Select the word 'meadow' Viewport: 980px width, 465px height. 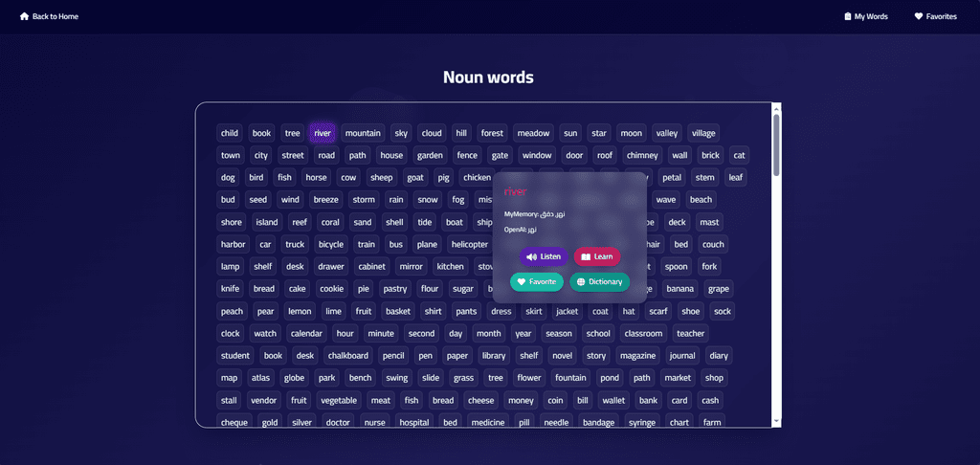tap(533, 133)
